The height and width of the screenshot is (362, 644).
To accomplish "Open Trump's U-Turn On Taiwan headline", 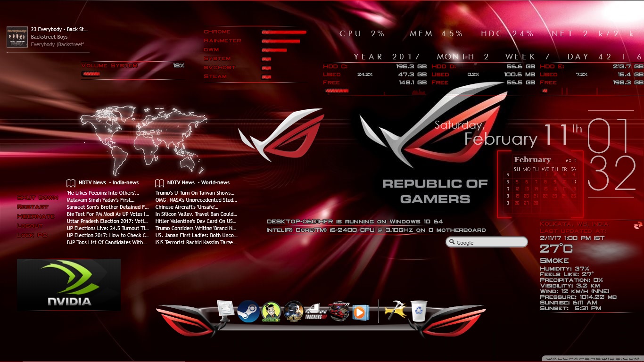I will (x=195, y=193).
